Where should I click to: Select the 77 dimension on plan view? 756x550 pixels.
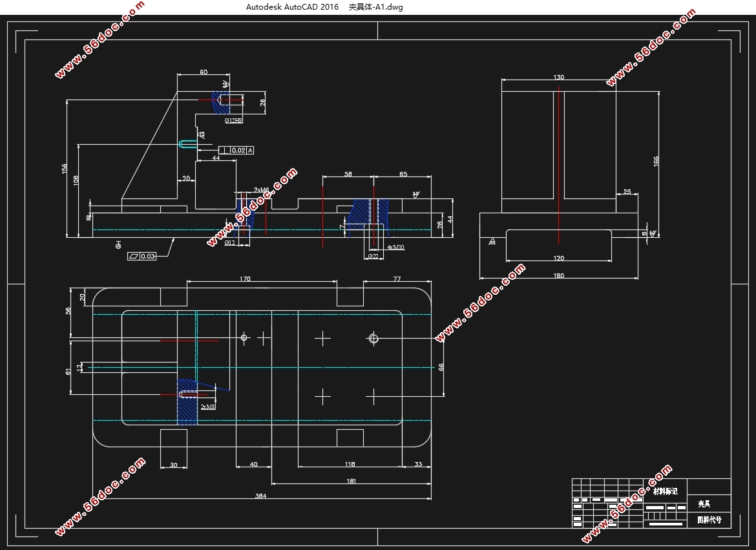pyautogui.click(x=397, y=279)
